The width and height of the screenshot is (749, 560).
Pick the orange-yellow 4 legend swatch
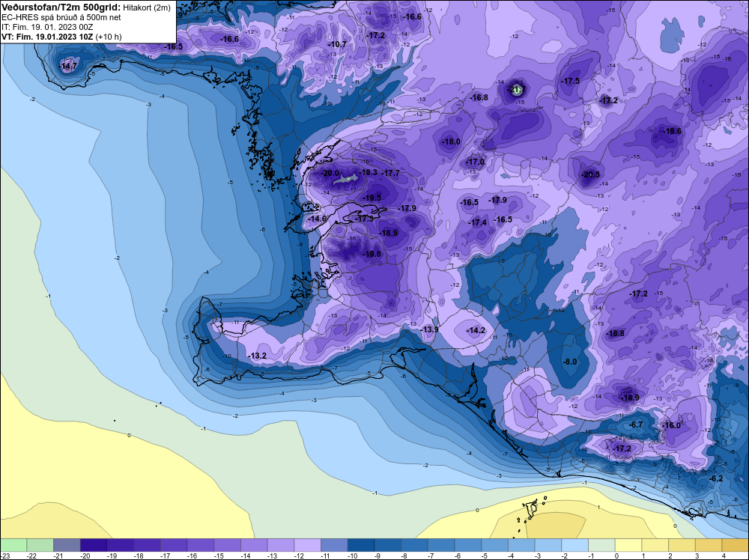click(736, 545)
